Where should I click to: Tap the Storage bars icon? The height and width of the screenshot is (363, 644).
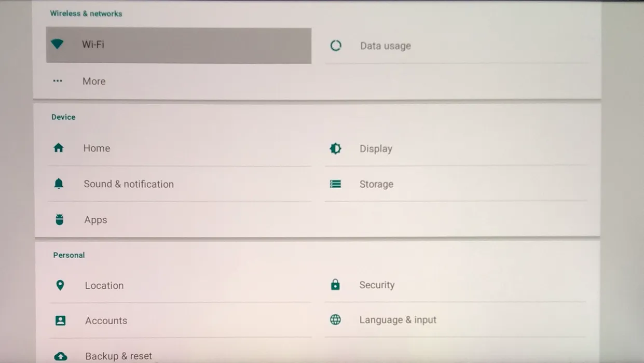tap(336, 184)
